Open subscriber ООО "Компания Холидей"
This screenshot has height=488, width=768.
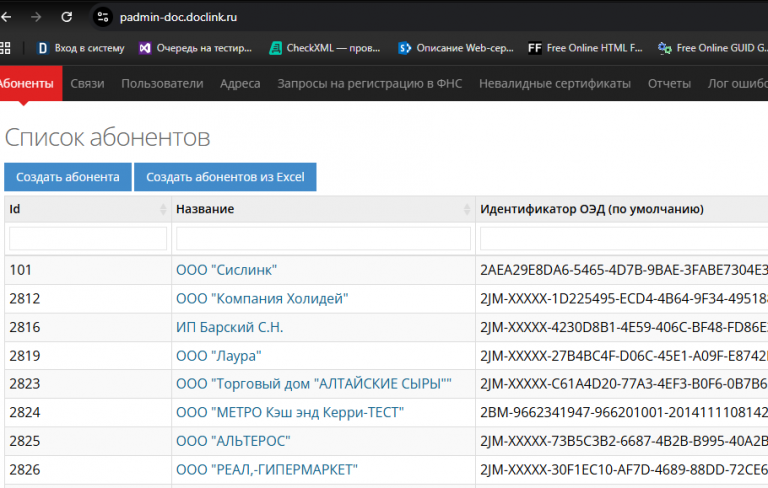pos(262,298)
